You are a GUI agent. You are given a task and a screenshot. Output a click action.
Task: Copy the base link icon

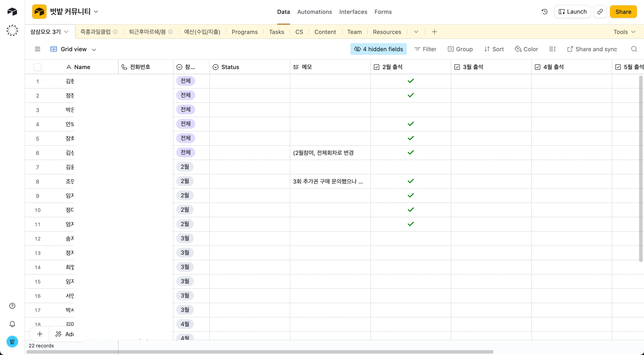[x=600, y=11]
